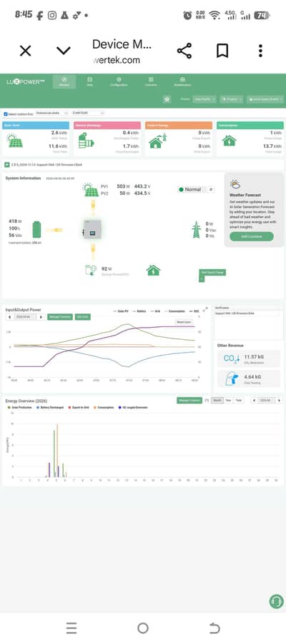Screen dimensions: 286x644
Task: Toggle Consumption series in power chart legend
Action: click(x=174, y=311)
